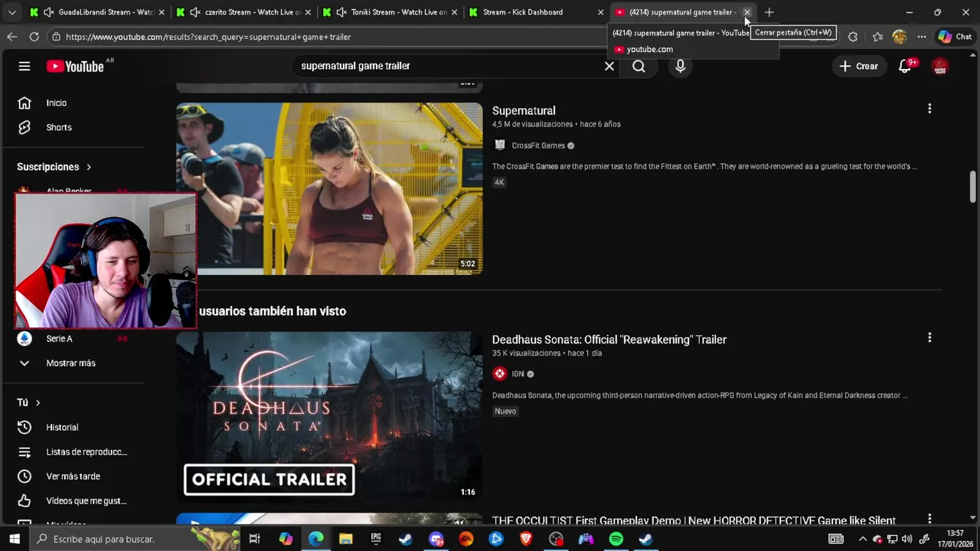View site information icon in address bar
The height and width of the screenshot is (551, 980).
(56, 37)
